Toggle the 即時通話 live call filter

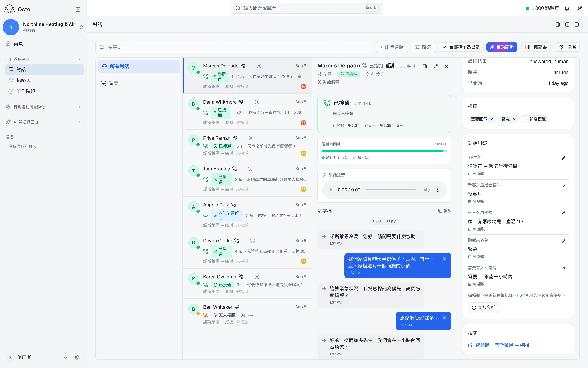[x=392, y=47]
